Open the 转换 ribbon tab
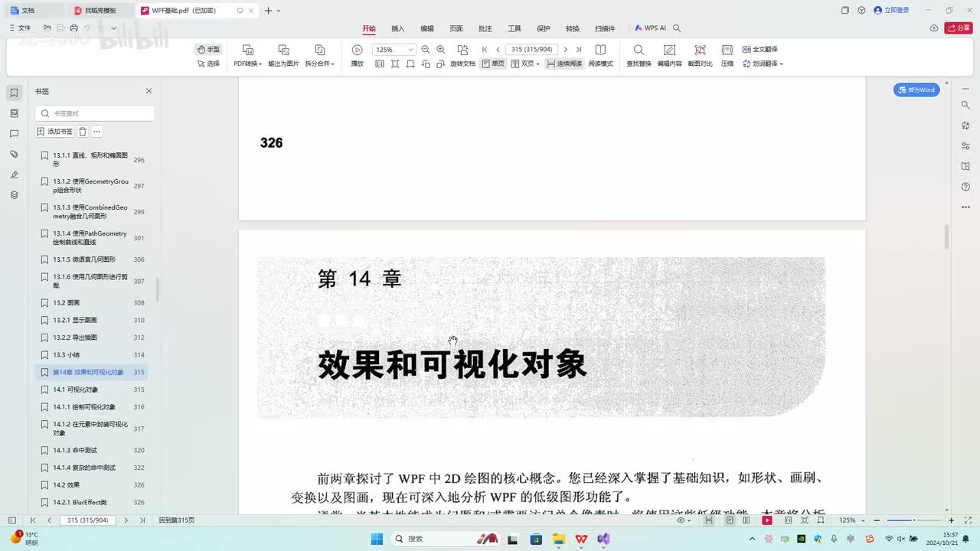 tap(573, 28)
